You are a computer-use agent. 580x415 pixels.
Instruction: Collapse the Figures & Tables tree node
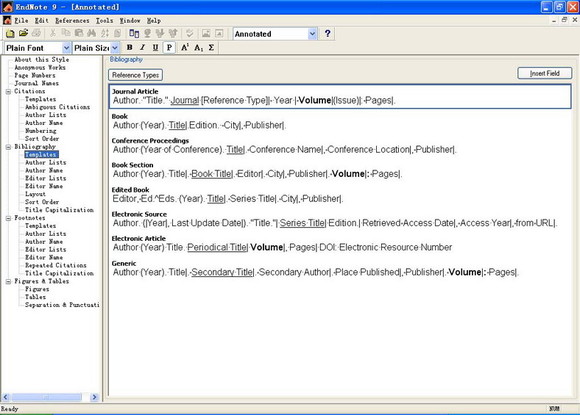(x=8, y=281)
